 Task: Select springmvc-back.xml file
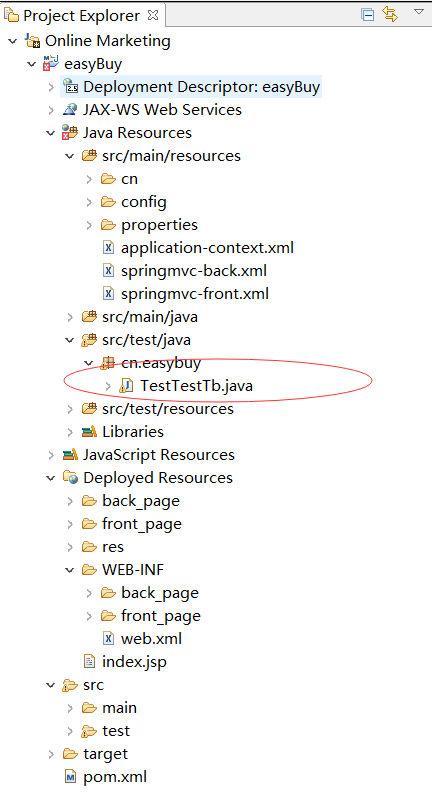194,270
